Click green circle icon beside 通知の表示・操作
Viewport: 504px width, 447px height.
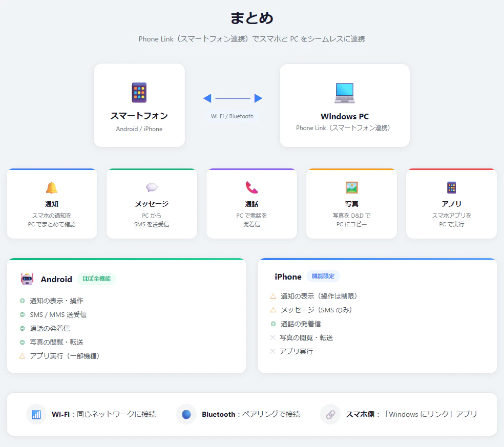22,301
